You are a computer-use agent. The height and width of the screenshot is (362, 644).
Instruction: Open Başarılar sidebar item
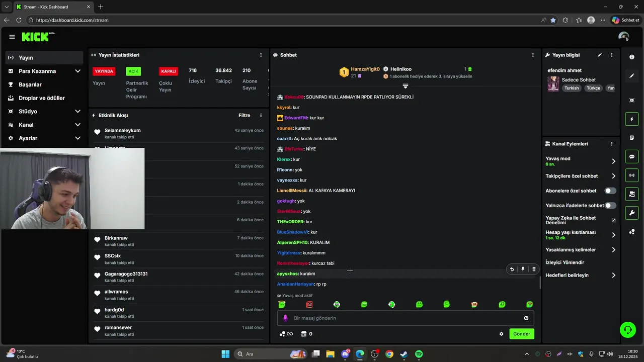pos(44,84)
